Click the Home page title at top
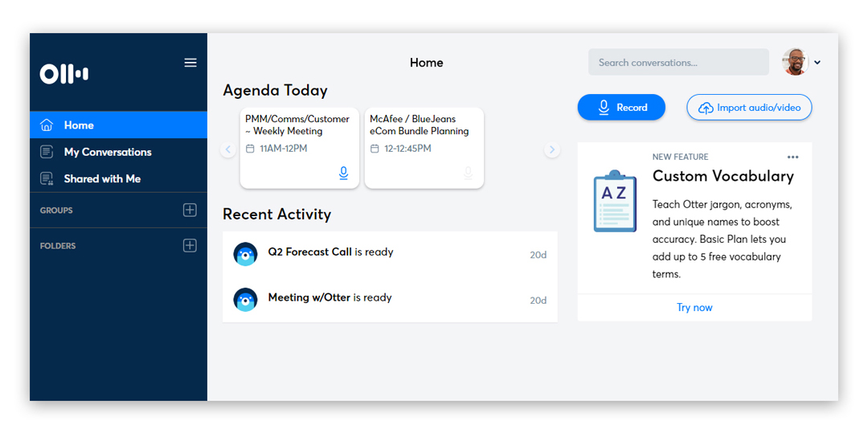The image size is (868, 434). pyautogui.click(x=426, y=63)
